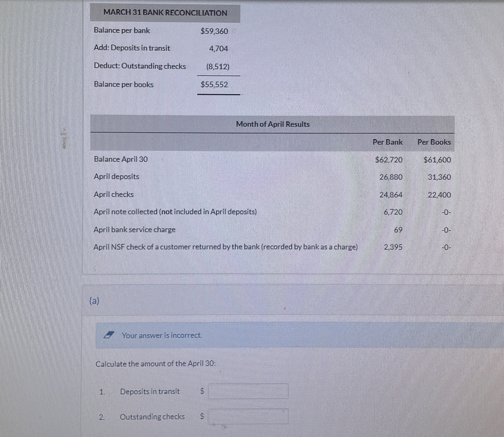504x437 pixels.
Task: Click the 26,880 April deposits per bank
Action: coord(391,177)
